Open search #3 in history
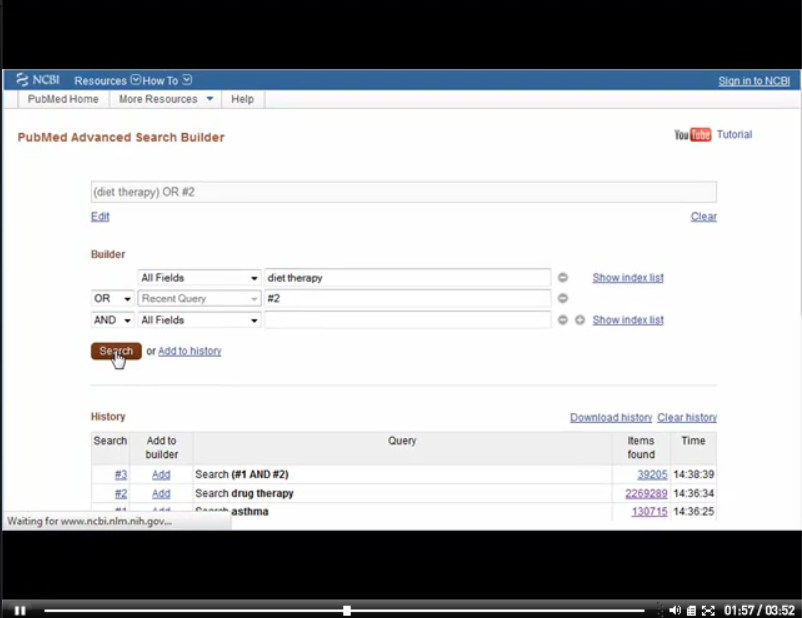This screenshot has height=618, width=802. point(121,475)
